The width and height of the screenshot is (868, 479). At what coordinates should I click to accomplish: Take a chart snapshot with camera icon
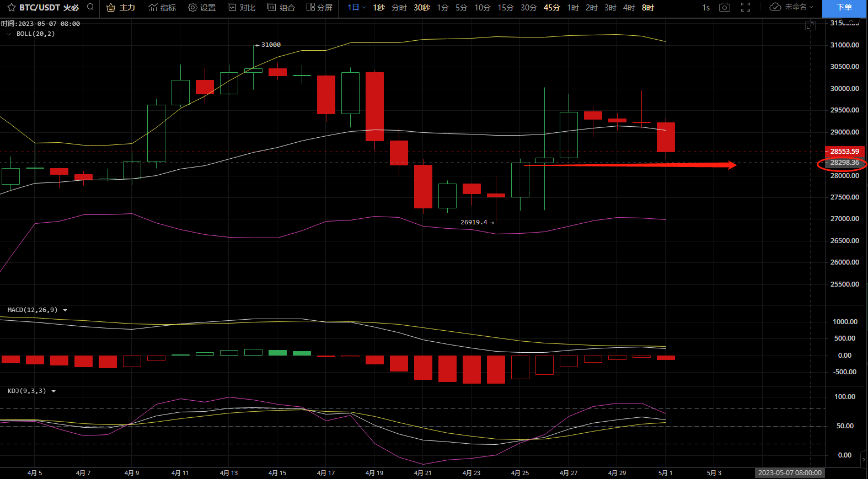click(x=725, y=7)
